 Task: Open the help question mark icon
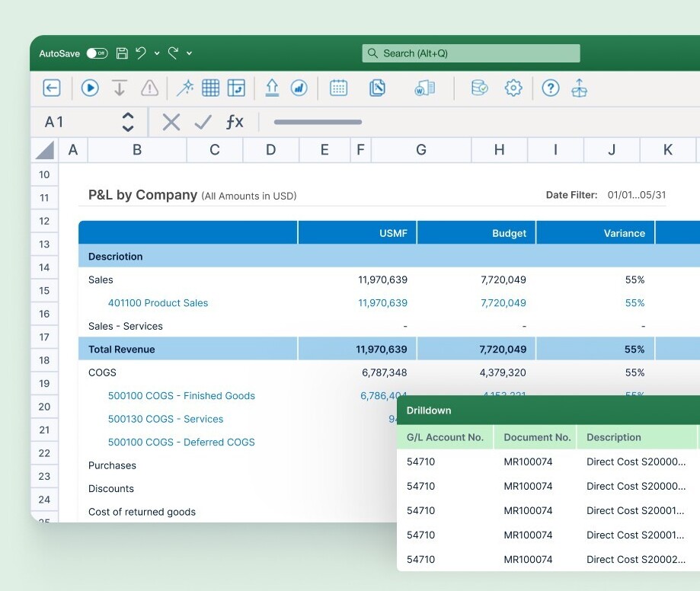pyautogui.click(x=550, y=88)
